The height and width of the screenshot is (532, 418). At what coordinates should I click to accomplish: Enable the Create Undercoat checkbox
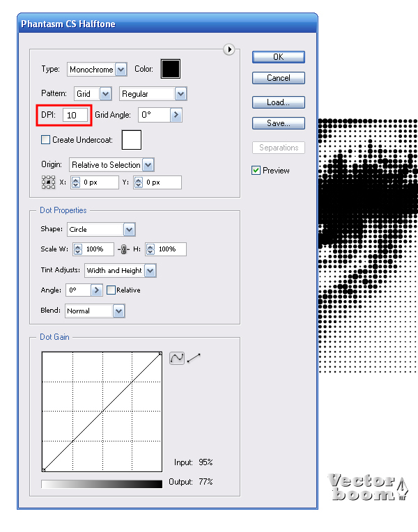[45, 140]
